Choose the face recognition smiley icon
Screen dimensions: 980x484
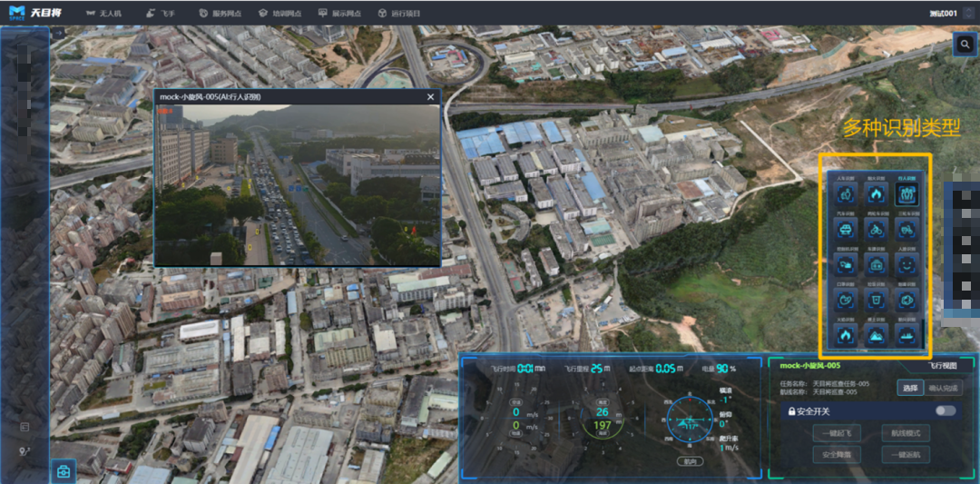click(907, 264)
